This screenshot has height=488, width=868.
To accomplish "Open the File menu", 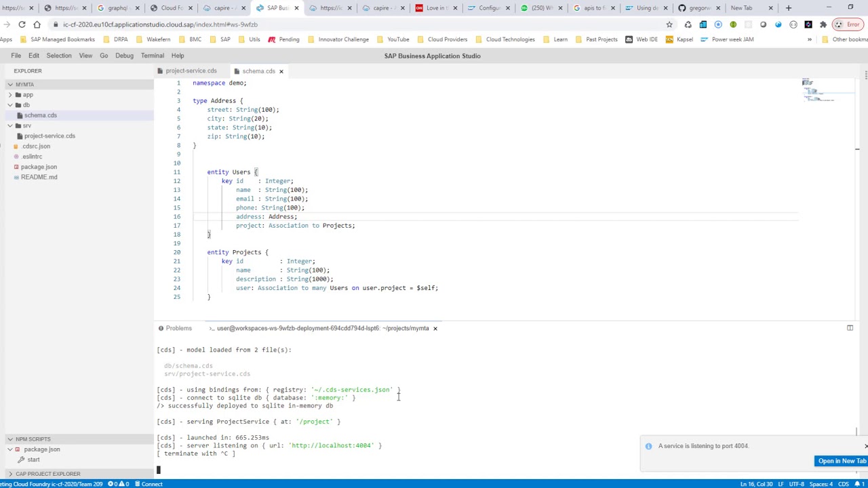I will click(x=16, y=56).
